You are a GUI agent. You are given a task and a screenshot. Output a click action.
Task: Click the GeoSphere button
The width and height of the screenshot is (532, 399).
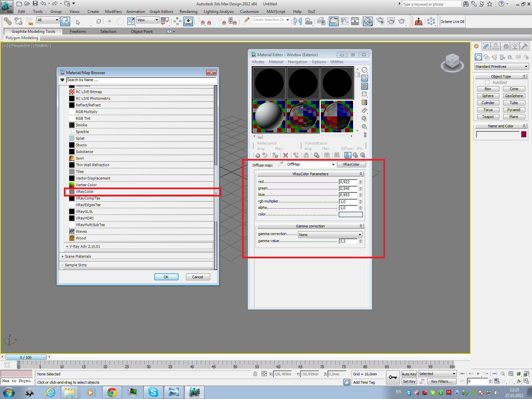[514, 96]
